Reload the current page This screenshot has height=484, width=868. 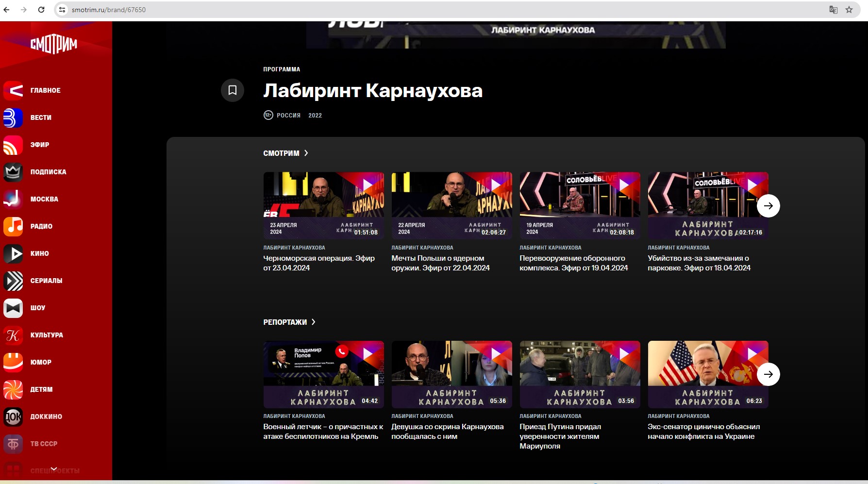pos(41,10)
